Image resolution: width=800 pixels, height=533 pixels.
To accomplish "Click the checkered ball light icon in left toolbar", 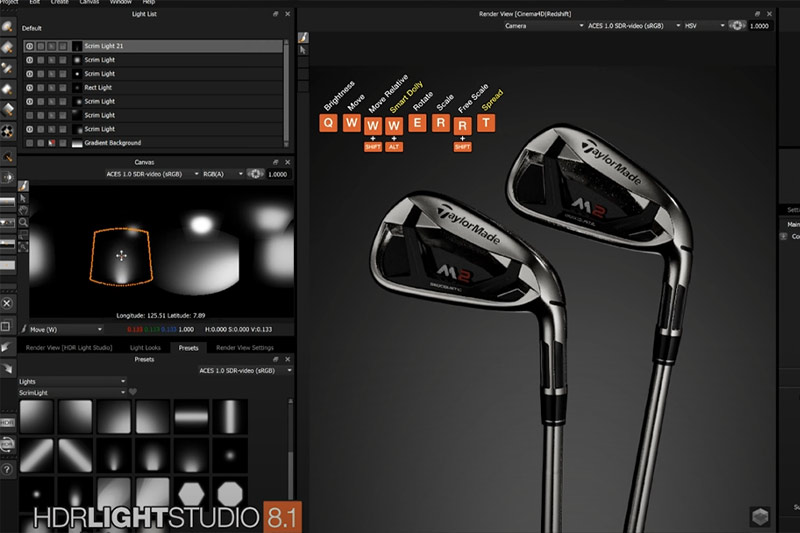I will [7, 132].
